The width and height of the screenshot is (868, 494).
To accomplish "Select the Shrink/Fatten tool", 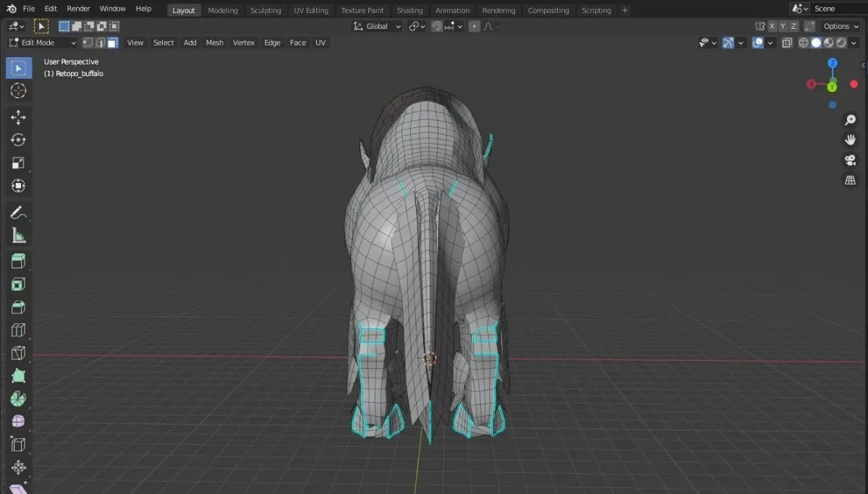I will click(x=19, y=467).
